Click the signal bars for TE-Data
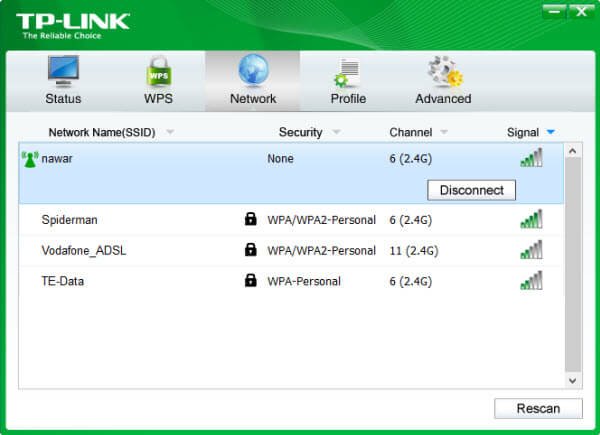600x435 pixels. pyautogui.click(x=531, y=280)
